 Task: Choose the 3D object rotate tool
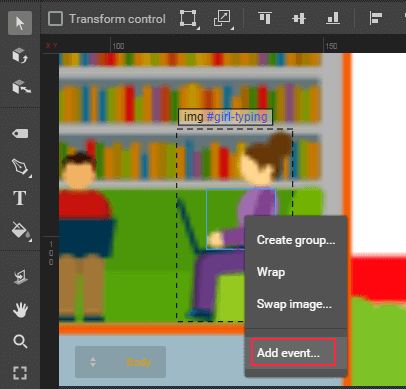point(20,56)
